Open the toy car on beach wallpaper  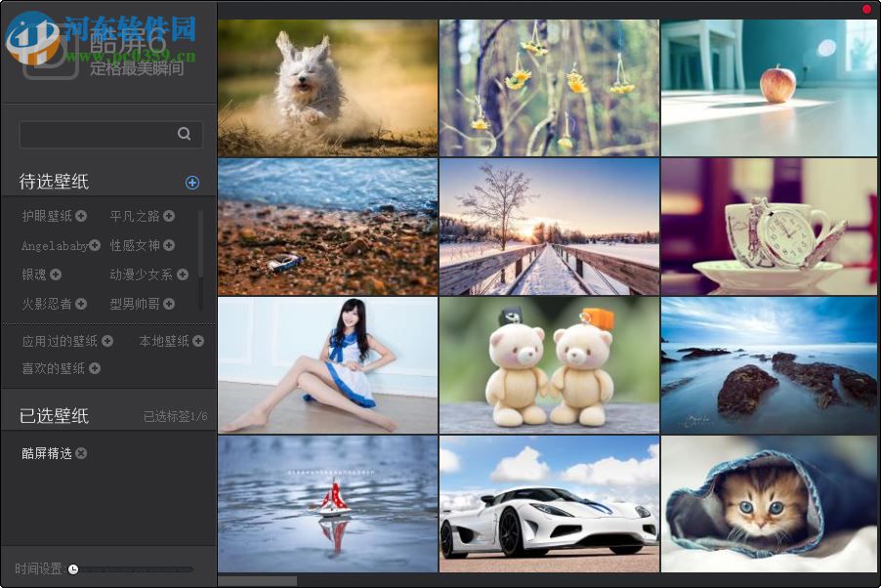(x=327, y=228)
